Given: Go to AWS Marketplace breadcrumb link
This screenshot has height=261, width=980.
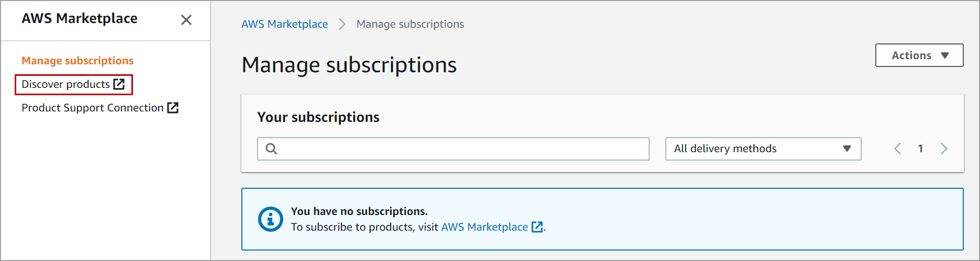Looking at the screenshot, I should (x=284, y=24).
